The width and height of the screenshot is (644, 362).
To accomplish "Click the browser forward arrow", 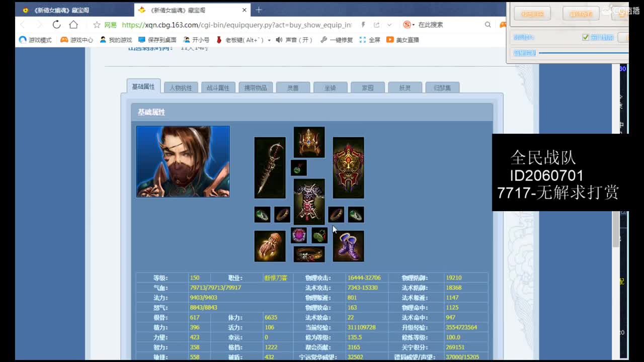I will coord(39,25).
